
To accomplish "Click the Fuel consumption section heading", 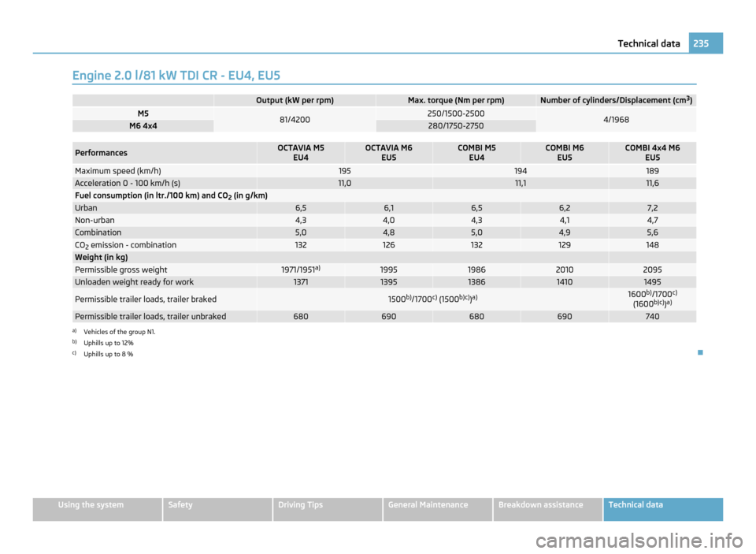I will pos(171,195).
